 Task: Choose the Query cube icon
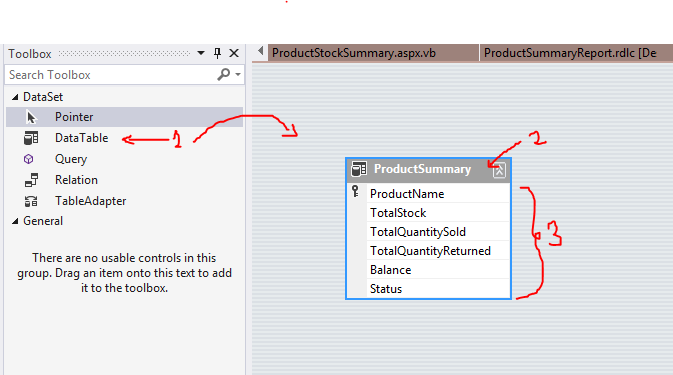tap(28, 159)
